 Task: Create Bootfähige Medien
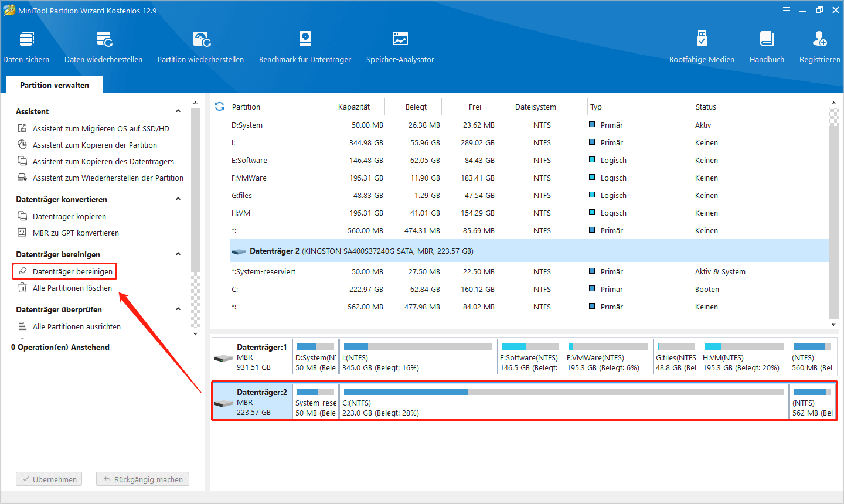coord(702,47)
